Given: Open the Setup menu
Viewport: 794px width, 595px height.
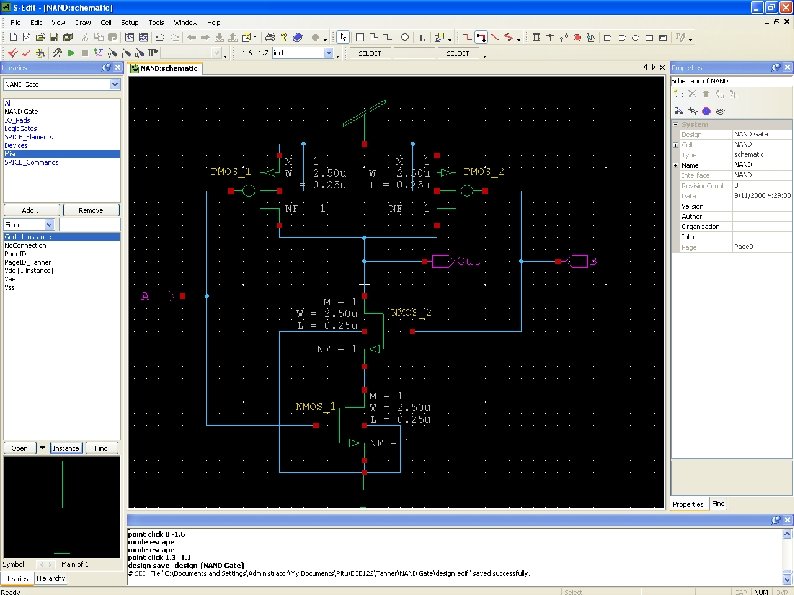Looking at the screenshot, I should click(130, 21).
